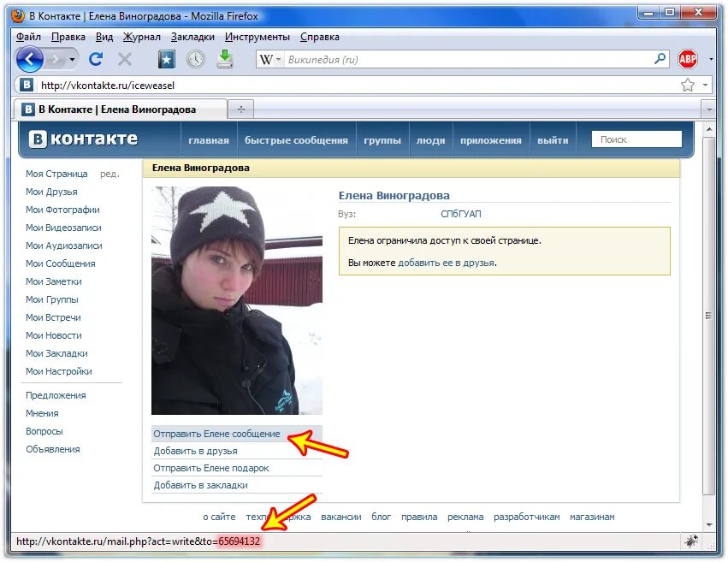The width and height of the screenshot is (728, 562).
Task: Open the Справка menu
Action: [319, 37]
